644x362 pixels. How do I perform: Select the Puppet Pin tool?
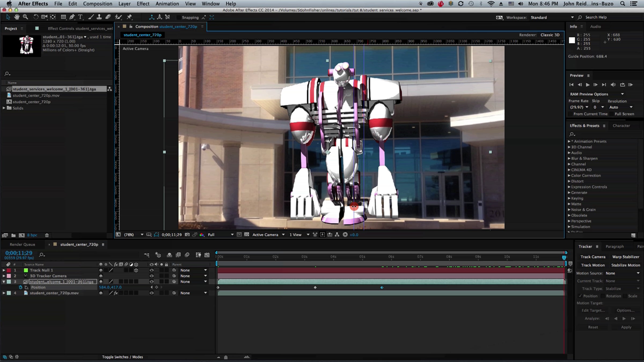129,17
